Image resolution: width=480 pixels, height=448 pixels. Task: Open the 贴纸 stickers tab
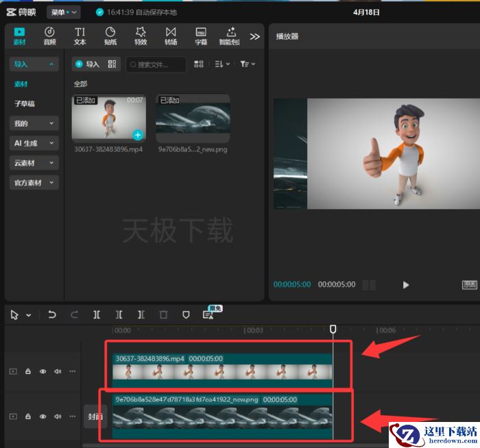110,36
